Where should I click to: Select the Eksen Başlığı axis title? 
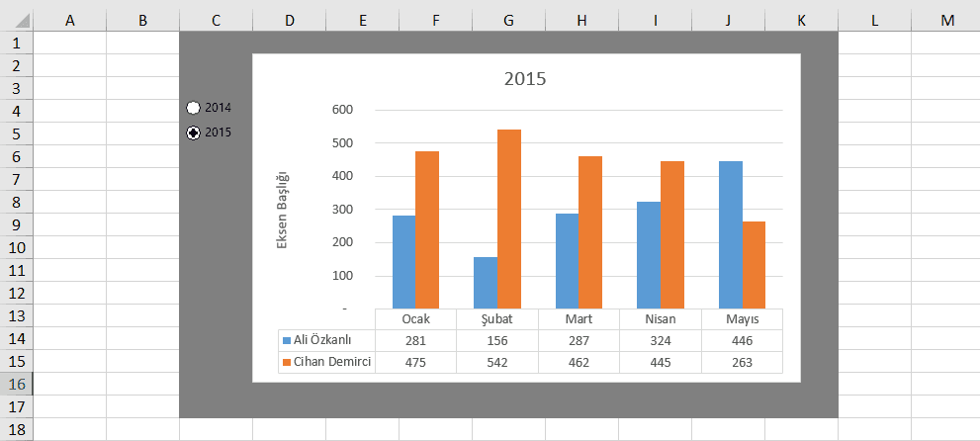(x=282, y=209)
